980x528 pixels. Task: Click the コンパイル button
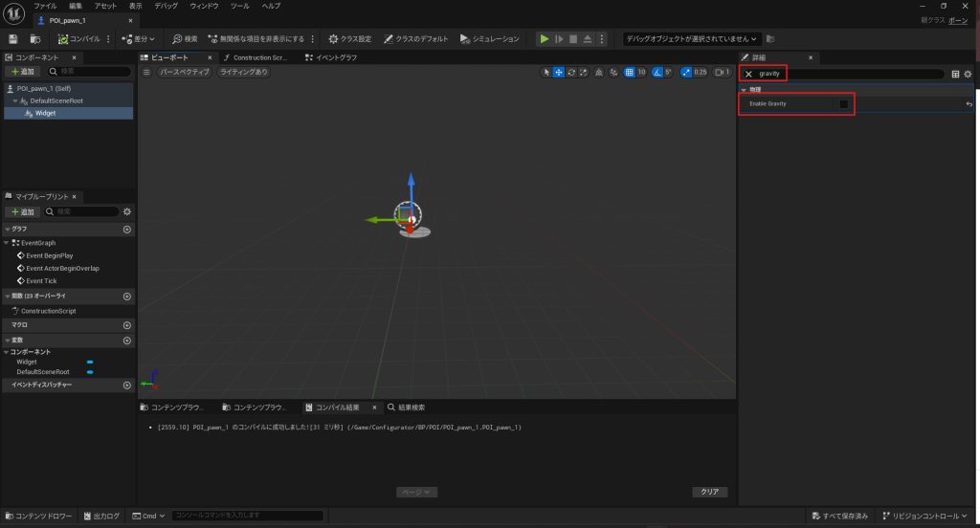point(78,39)
